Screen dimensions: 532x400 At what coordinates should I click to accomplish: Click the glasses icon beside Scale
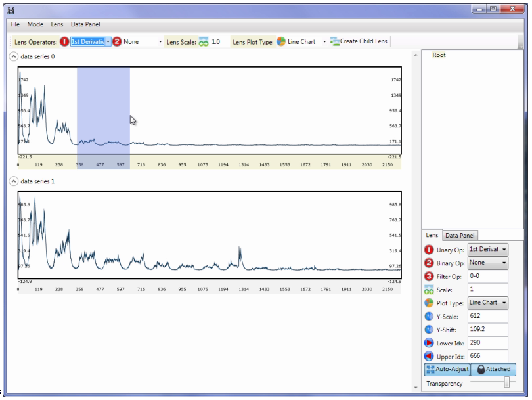coord(429,290)
